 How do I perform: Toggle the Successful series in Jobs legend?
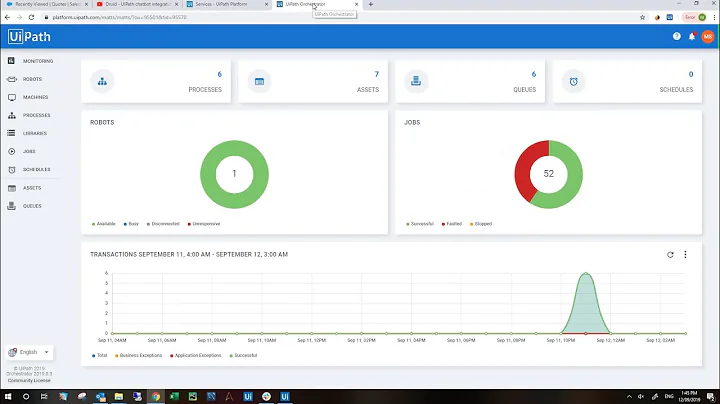pyautogui.click(x=420, y=224)
